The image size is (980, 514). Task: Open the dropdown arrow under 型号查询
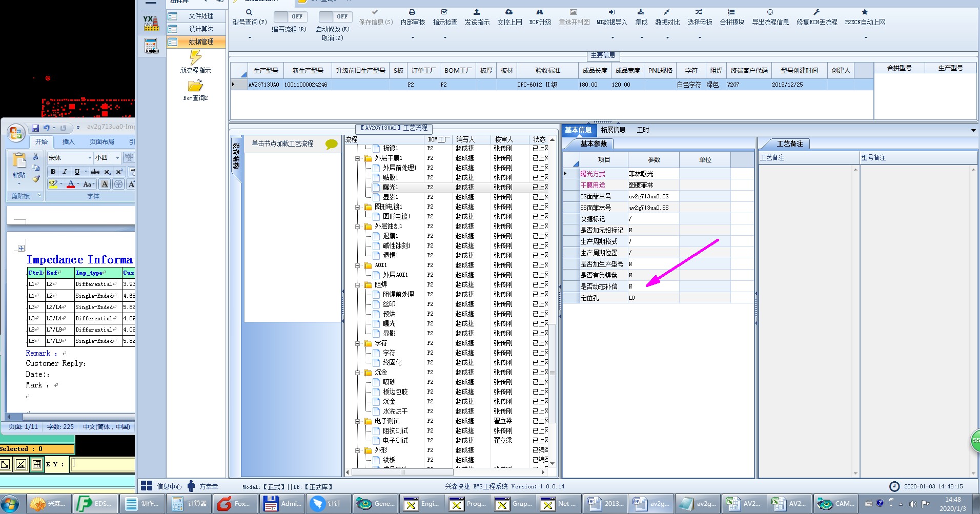point(250,37)
